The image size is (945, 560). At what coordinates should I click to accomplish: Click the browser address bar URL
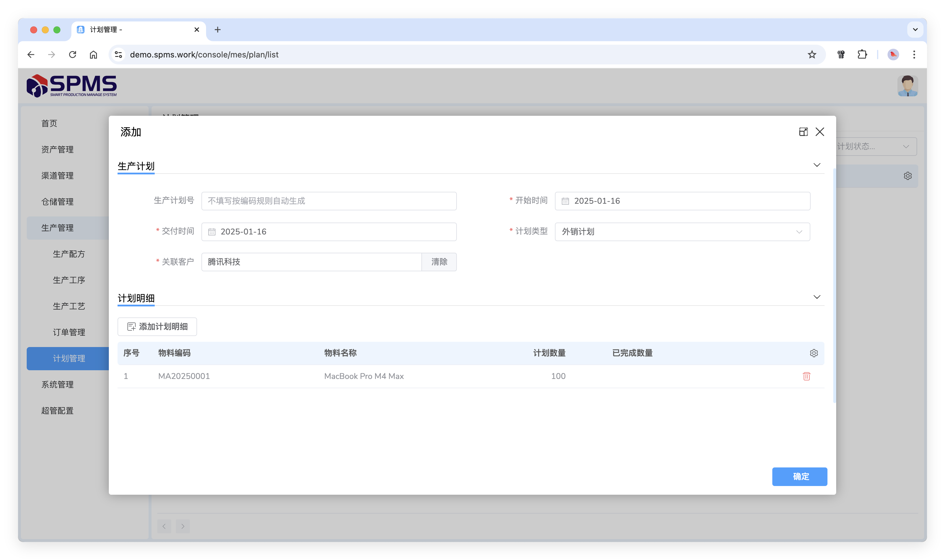(x=204, y=55)
